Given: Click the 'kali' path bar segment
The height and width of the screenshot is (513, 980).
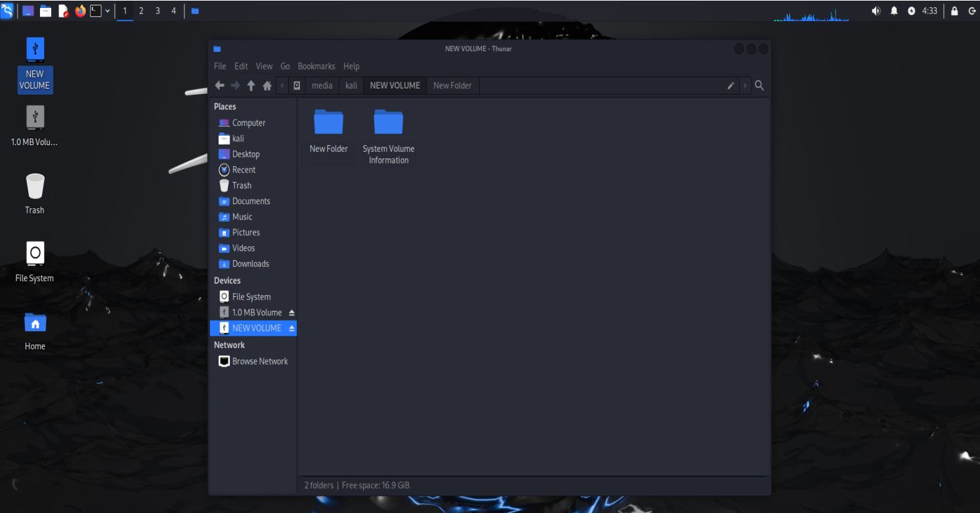Looking at the screenshot, I should point(351,85).
